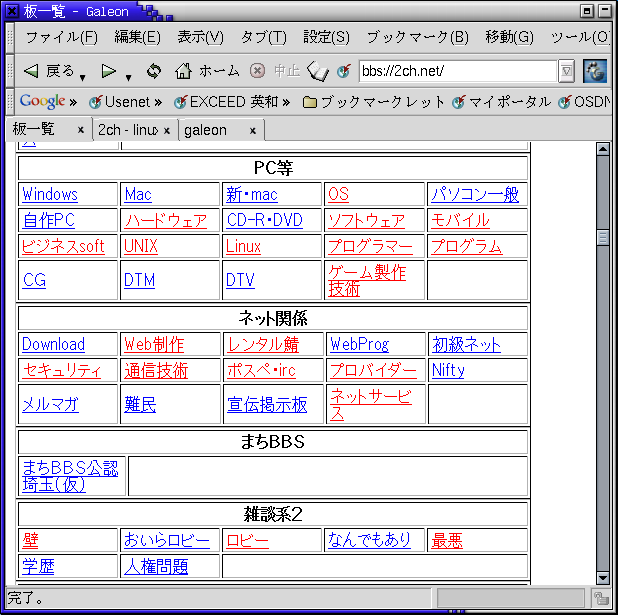
Task: Open the 設定(S) menu
Action: pos(326,37)
